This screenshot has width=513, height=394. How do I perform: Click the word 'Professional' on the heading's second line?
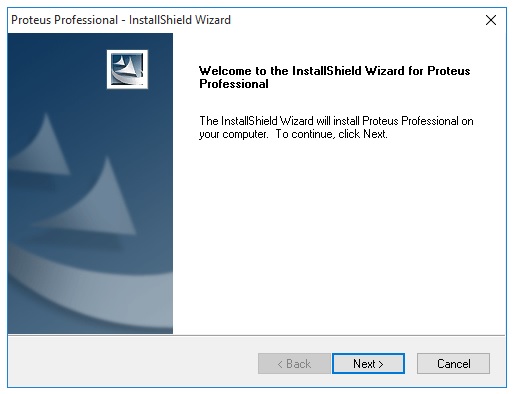pyautogui.click(x=234, y=84)
